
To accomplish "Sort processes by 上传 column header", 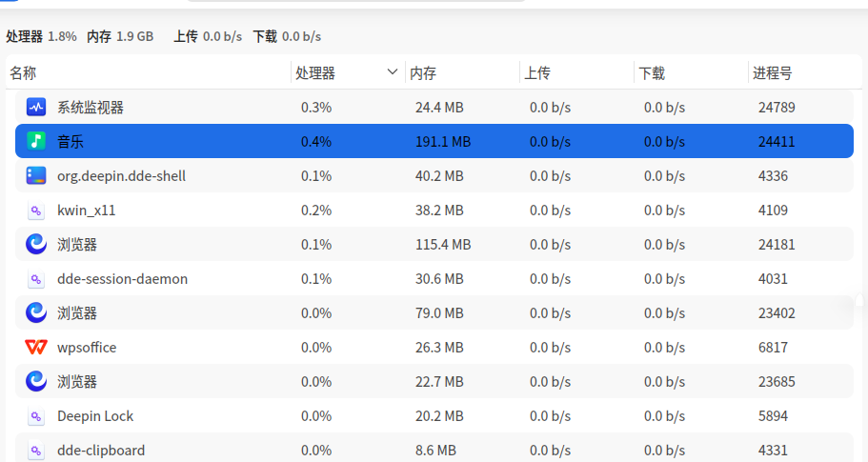I will click(576, 72).
